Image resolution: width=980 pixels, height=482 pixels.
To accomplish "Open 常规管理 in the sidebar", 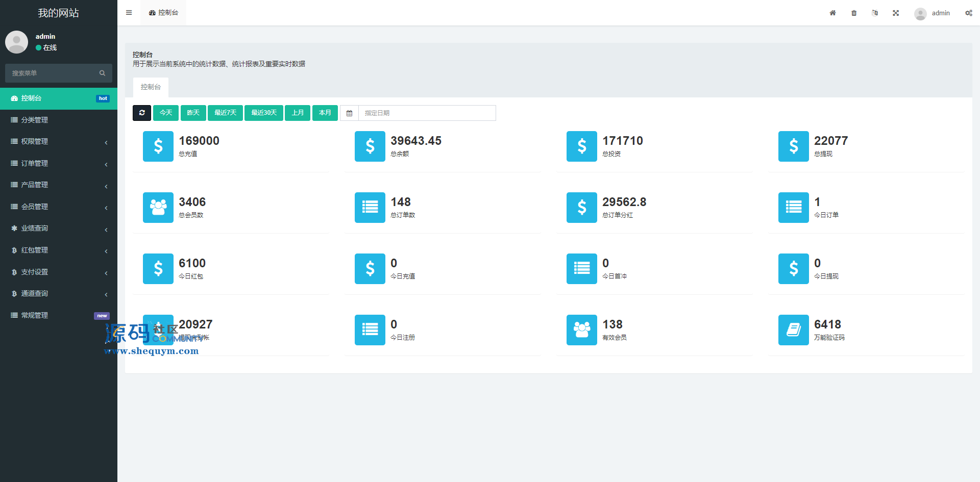I will tap(59, 315).
